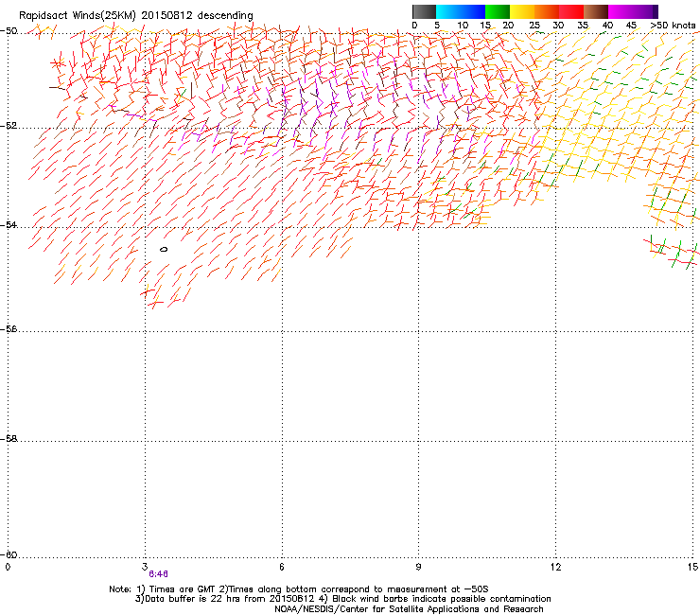Click the legend label '35'
The height and width of the screenshot is (615, 700).
(583, 26)
